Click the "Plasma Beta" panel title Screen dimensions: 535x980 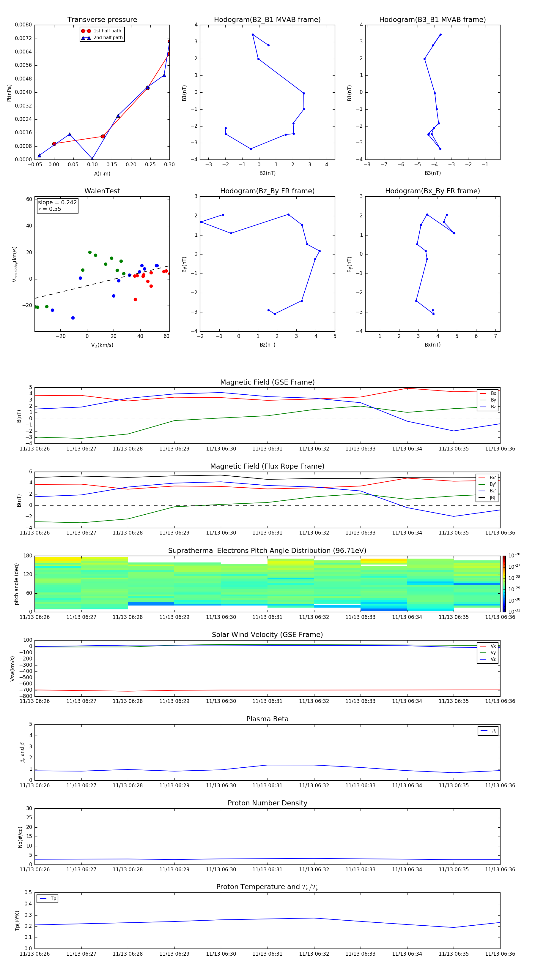pyautogui.click(x=267, y=719)
